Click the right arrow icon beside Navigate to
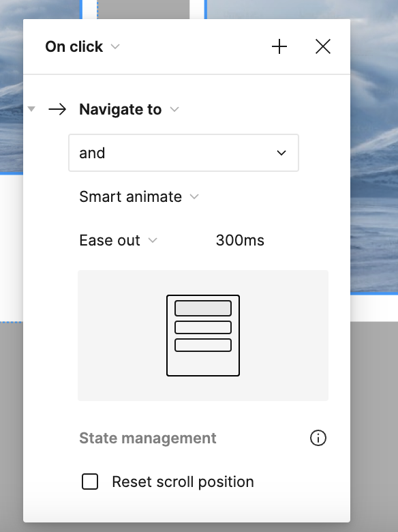 pos(57,109)
